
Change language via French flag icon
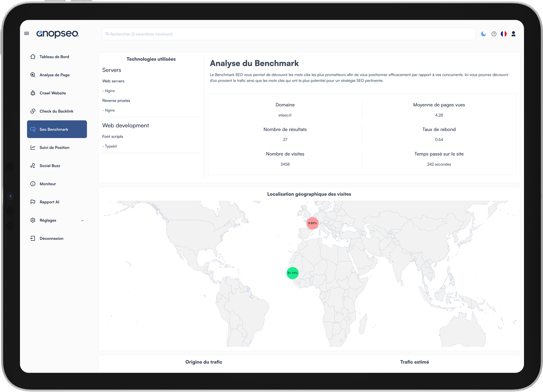pos(504,34)
